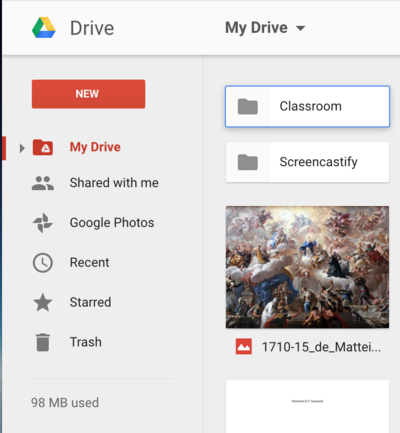
Task: Expand the My Drive tree arrow
Action: (x=22, y=148)
